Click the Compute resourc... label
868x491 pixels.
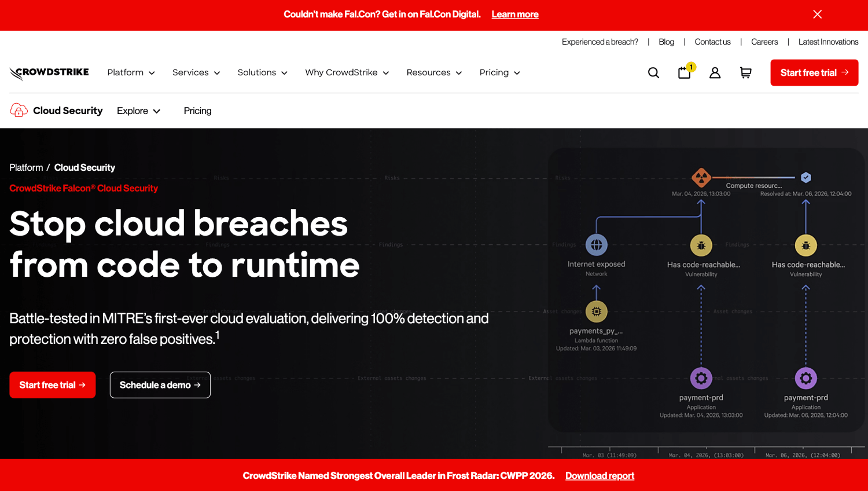pyautogui.click(x=754, y=186)
